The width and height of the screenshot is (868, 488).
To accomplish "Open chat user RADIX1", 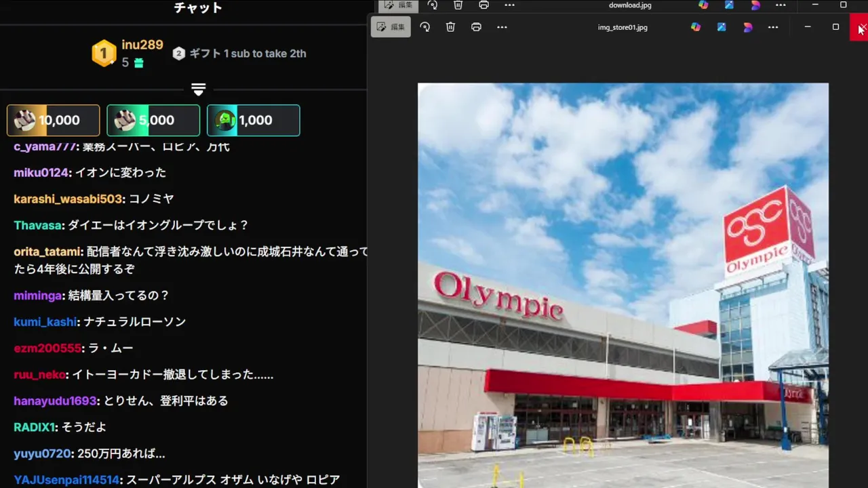I will tap(35, 428).
